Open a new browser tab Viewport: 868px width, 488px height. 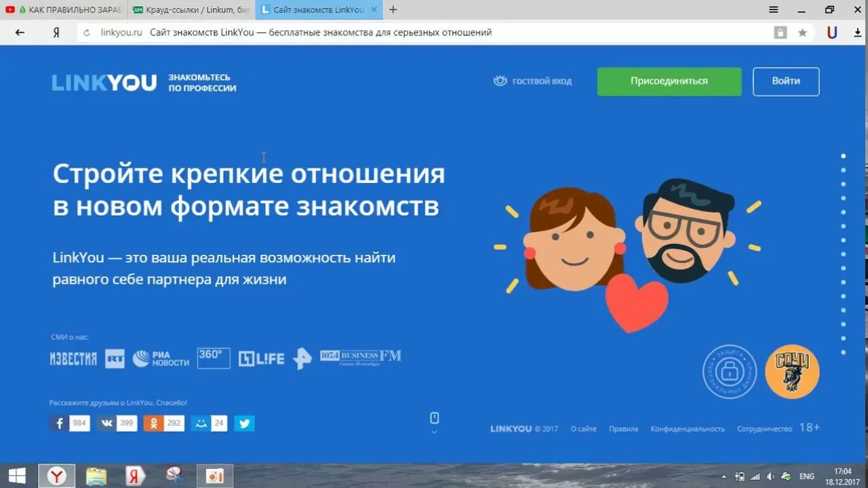pyautogui.click(x=393, y=9)
